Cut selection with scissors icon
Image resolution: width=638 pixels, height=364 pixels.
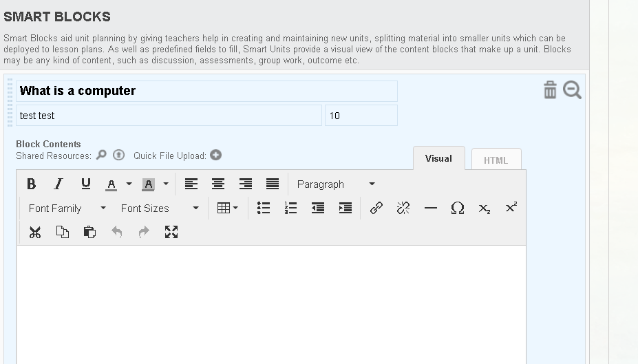[x=35, y=232]
